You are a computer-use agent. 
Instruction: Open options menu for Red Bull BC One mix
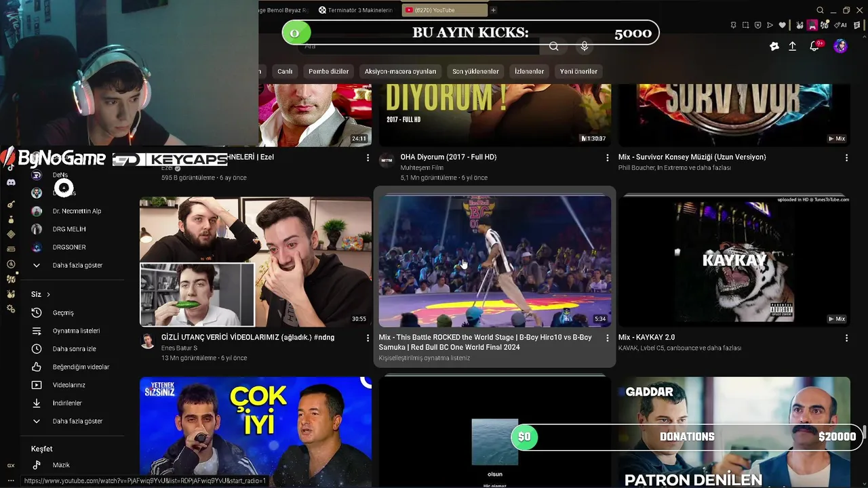pyautogui.click(x=607, y=338)
